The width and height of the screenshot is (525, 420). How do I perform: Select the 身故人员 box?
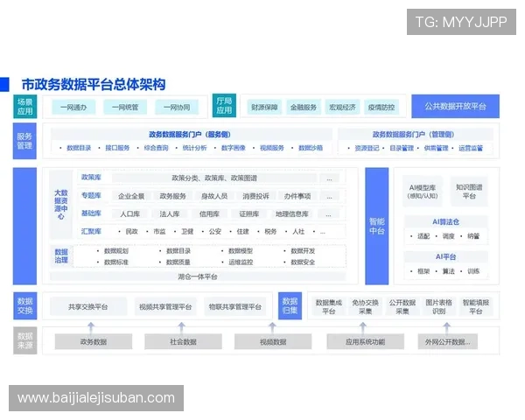(x=214, y=196)
